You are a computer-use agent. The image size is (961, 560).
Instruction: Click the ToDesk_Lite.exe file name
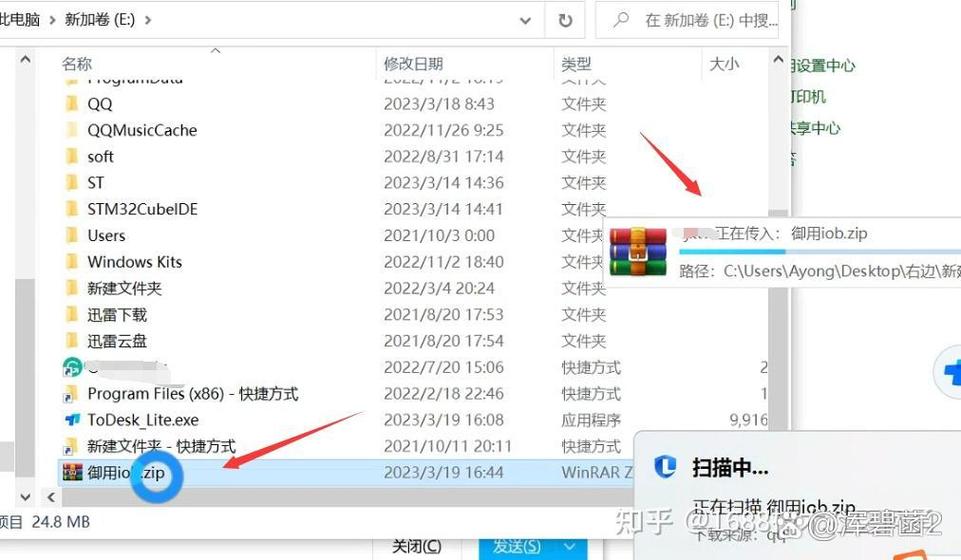coord(143,420)
